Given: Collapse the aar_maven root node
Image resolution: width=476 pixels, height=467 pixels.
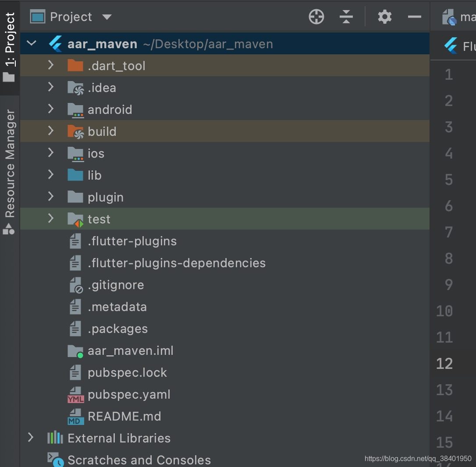Looking at the screenshot, I should click(32, 43).
